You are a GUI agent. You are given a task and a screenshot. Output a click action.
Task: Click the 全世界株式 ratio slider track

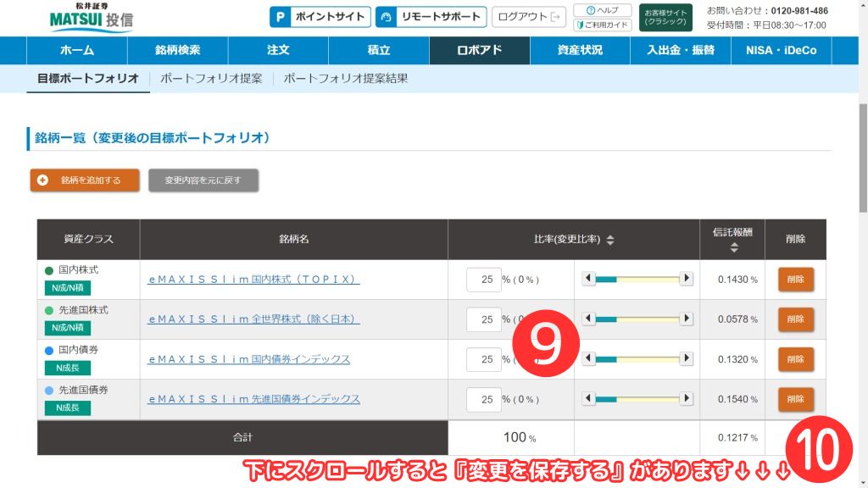tap(637, 319)
